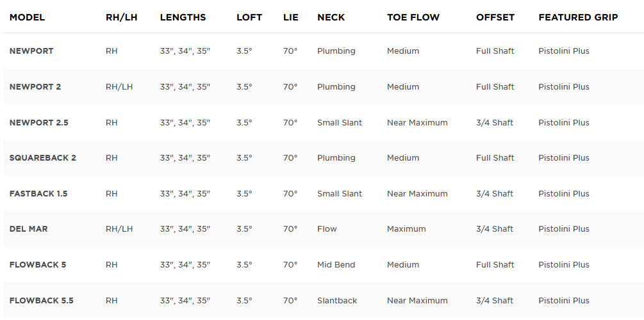Click the MODEL column header
Screen dimensions: 644x320
(27, 17)
